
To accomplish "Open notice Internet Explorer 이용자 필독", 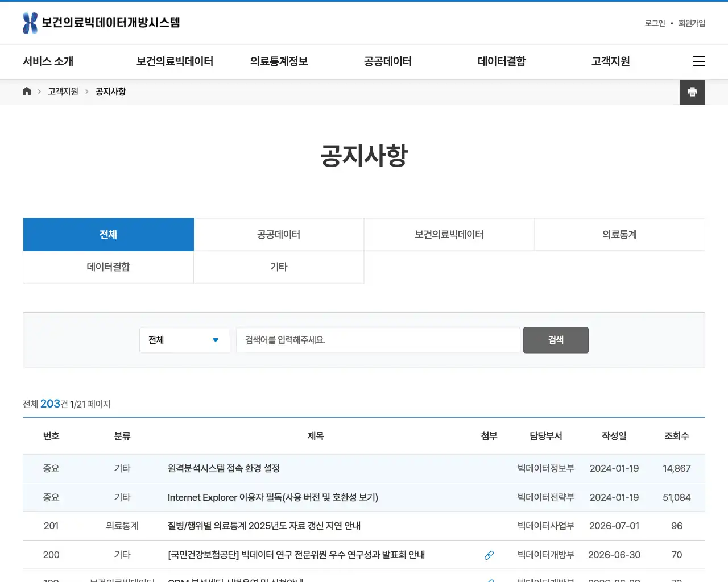I will pyautogui.click(x=273, y=497).
